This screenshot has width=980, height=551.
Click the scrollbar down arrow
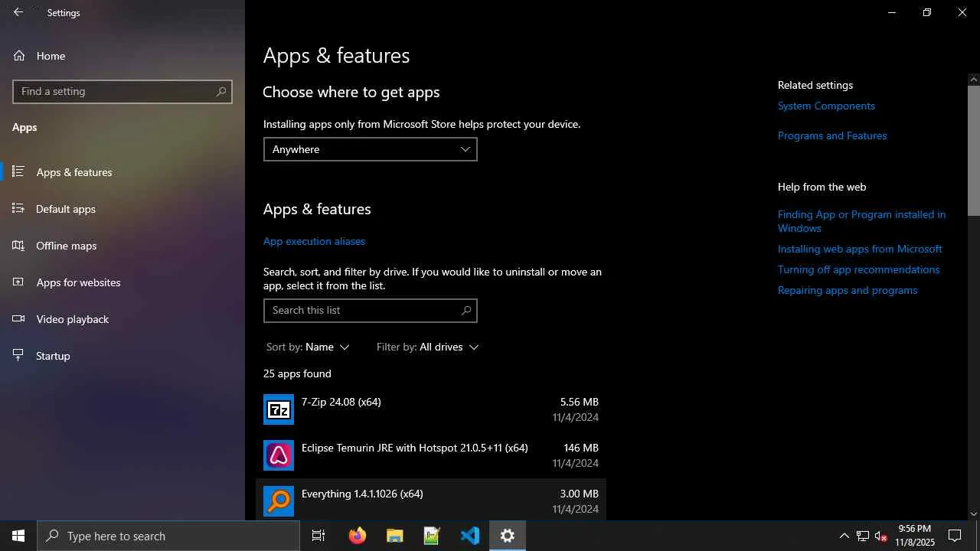(x=974, y=514)
